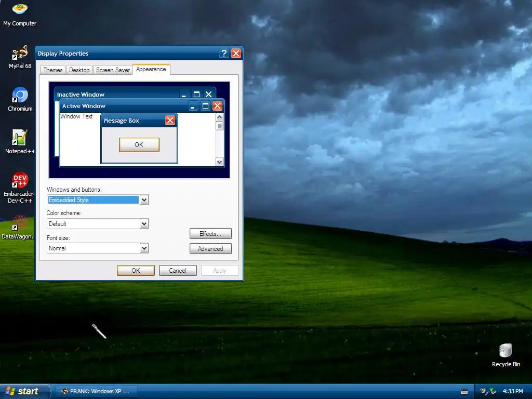The width and height of the screenshot is (532, 399).
Task: Click the PRANK: Windows XP taskbar button
Action: [x=96, y=391]
